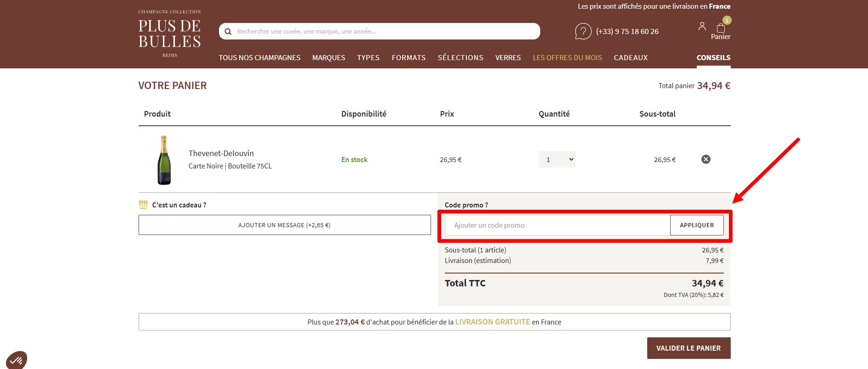
Task: Open the Verres menu
Action: (508, 57)
